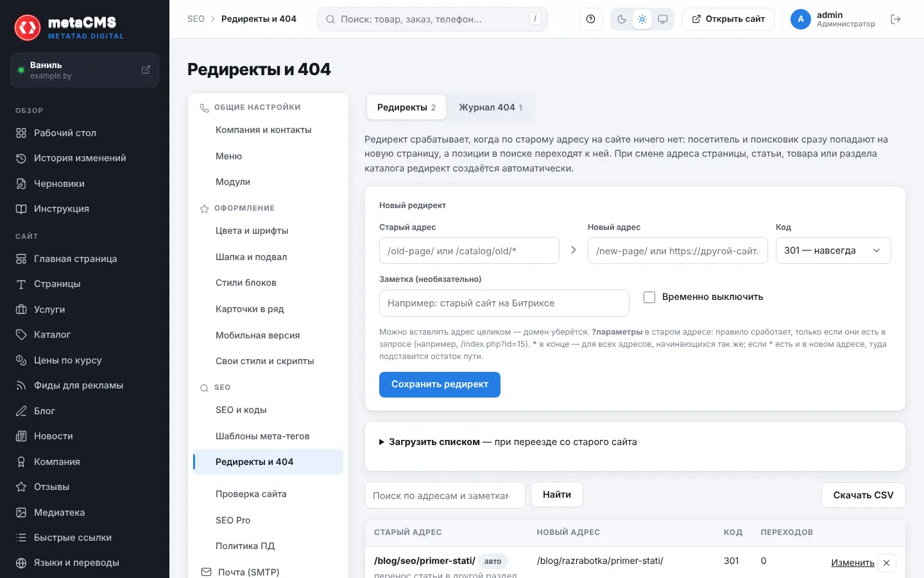
Task: Switch to Редиректы tab
Action: (x=406, y=107)
